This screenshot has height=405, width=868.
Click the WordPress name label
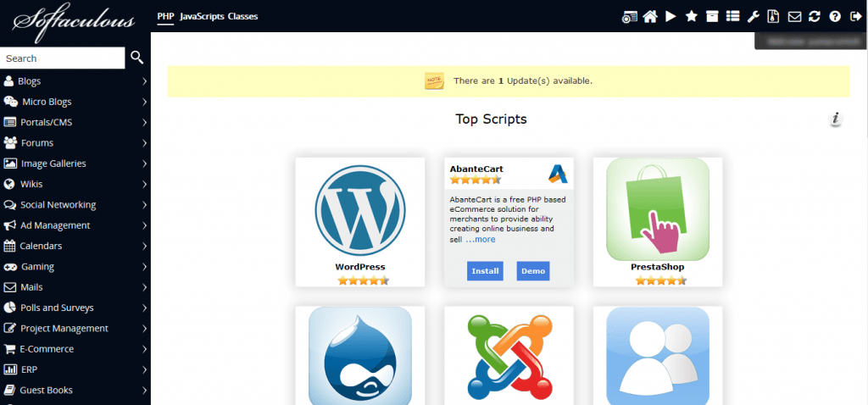[359, 267]
